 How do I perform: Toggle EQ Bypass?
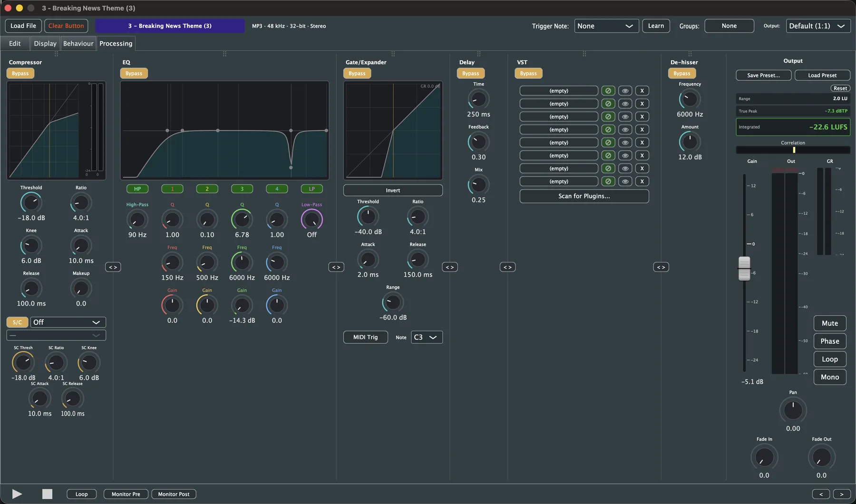[134, 73]
